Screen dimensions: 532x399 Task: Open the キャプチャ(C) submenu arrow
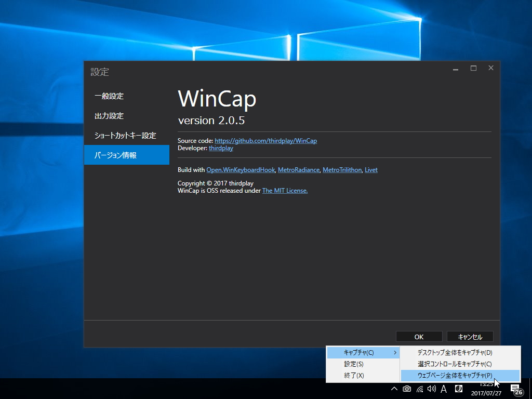coord(395,352)
